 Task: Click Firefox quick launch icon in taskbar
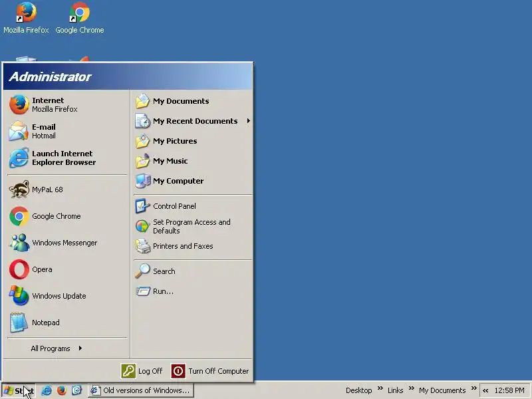point(61,390)
